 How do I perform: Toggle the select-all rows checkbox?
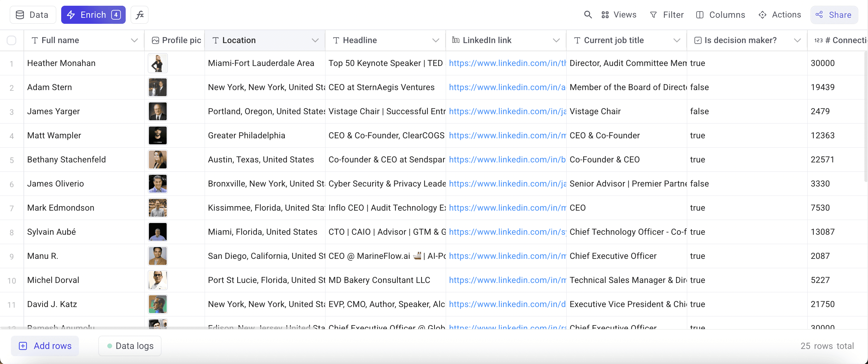(11, 40)
